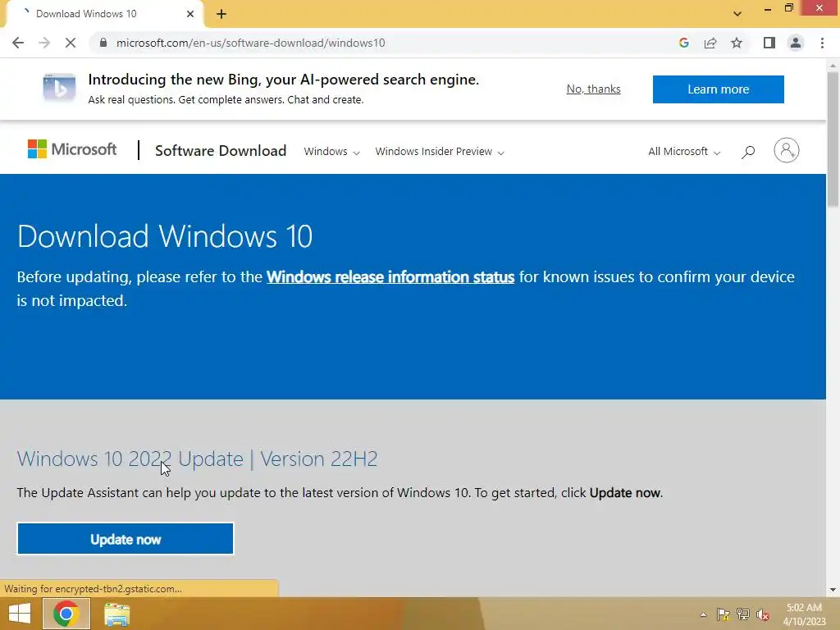Viewport: 840px width, 630px height.
Task: Click network tray icon
Action: click(743, 614)
